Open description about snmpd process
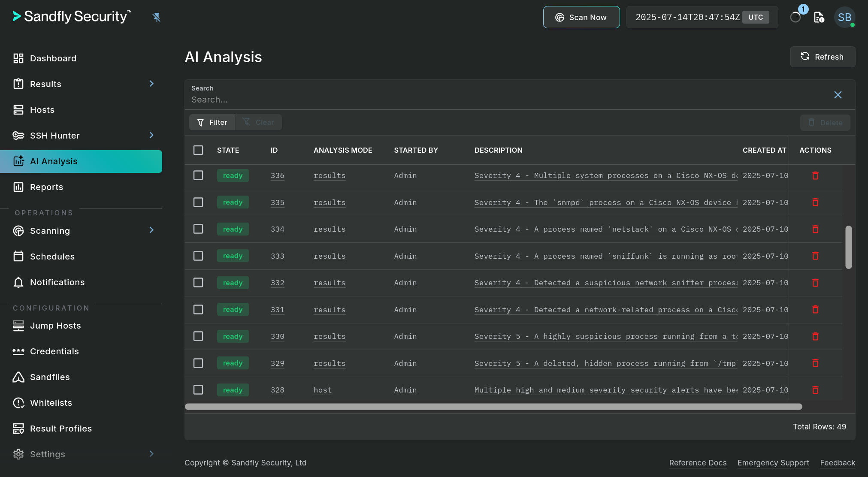Screen dimensions: 868x477 tap(606, 202)
